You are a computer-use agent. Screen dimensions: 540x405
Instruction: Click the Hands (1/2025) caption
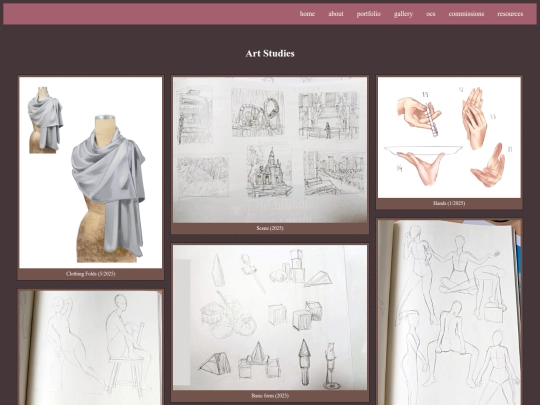449,203
